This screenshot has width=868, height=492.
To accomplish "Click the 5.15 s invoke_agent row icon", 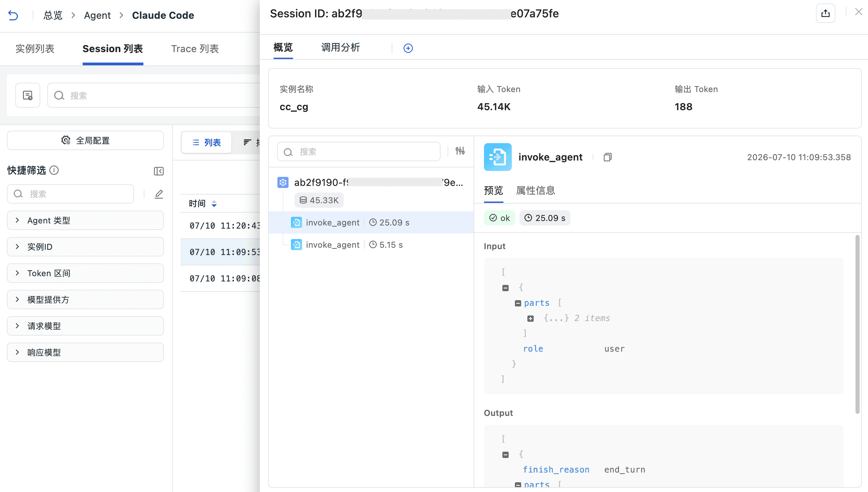I will coord(296,245).
